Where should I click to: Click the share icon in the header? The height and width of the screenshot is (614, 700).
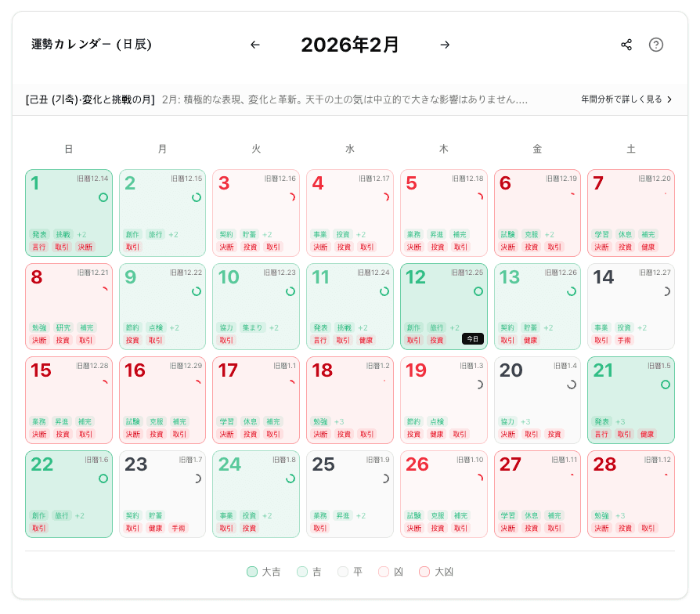[x=626, y=45]
